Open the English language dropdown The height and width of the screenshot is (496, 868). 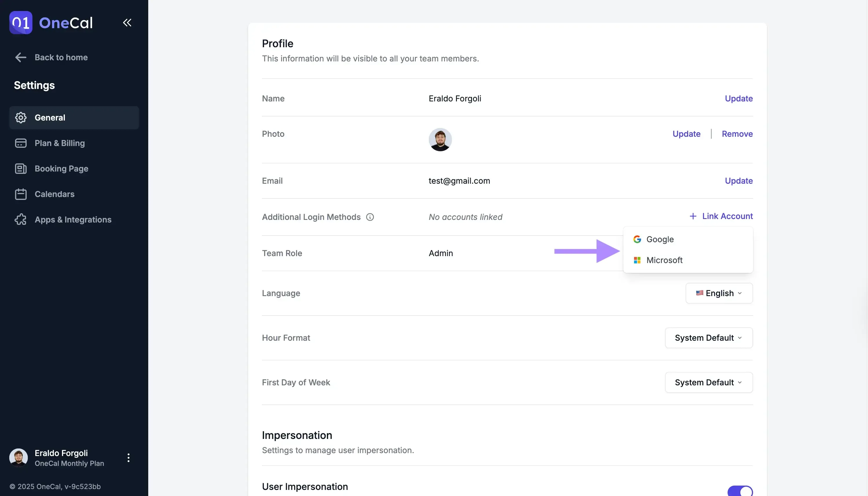coord(719,293)
